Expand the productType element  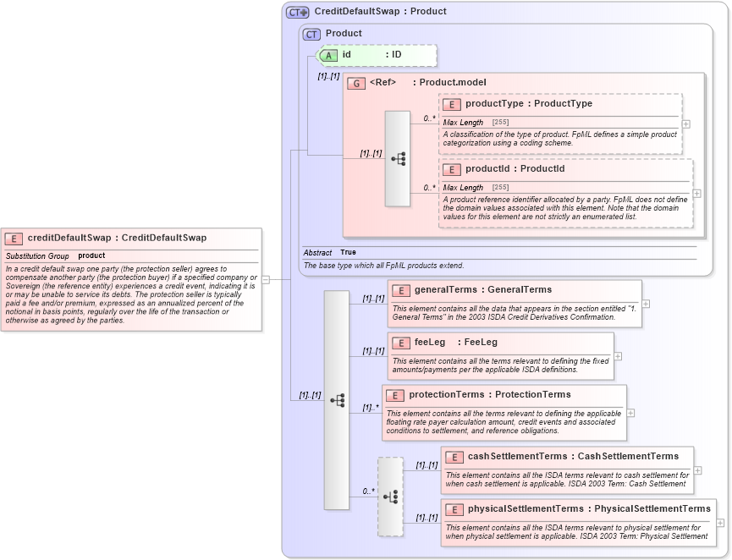click(x=686, y=124)
